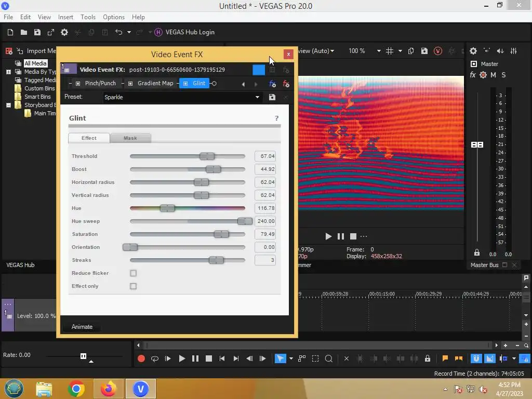This screenshot has height=399, width=532.
Task: Open Firefox from the taskbar
Action: click(x=108, y=389)
